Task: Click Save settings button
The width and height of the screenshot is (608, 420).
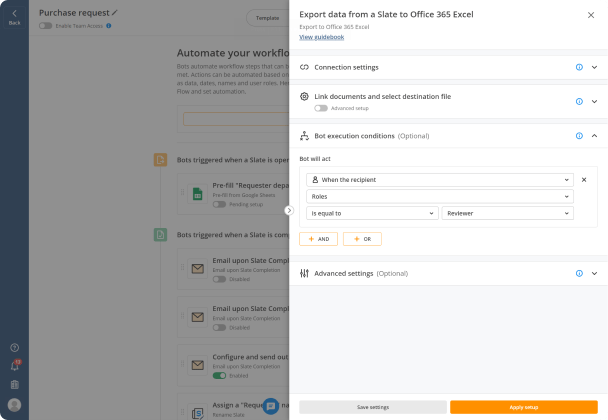Action: click(x=373, y=407)
